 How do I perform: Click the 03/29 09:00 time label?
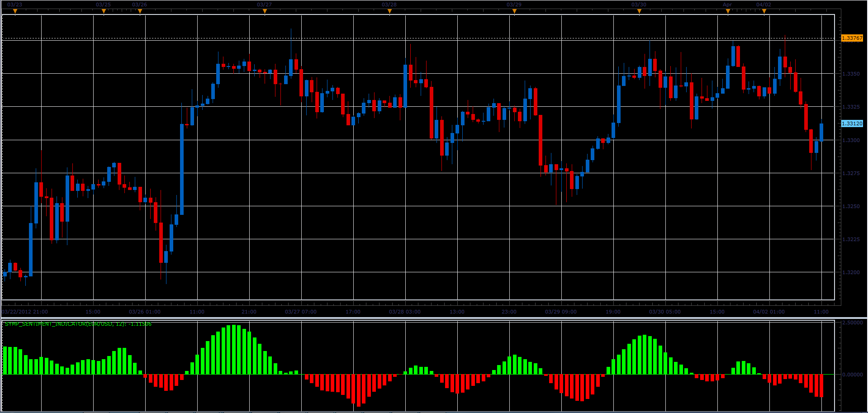tap(561, 312)
